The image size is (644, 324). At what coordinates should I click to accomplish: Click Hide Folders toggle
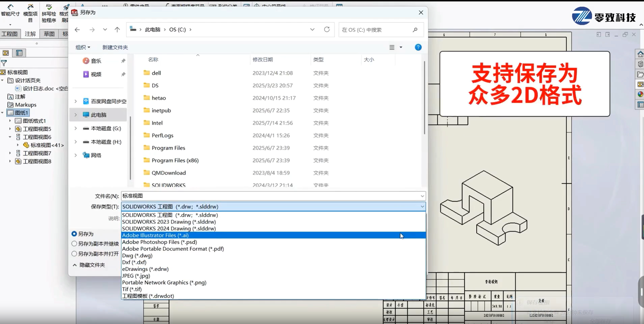[89, 265]
